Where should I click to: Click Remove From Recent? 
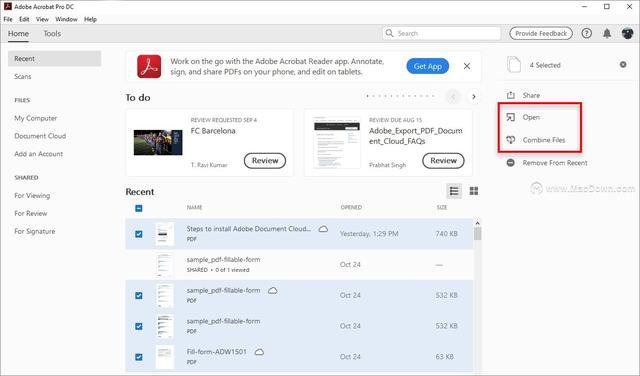click(x=555, y=162)
